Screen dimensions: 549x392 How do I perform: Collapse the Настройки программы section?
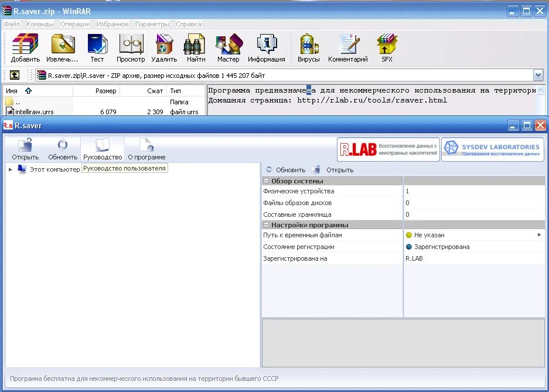click(x=267, y=225)
